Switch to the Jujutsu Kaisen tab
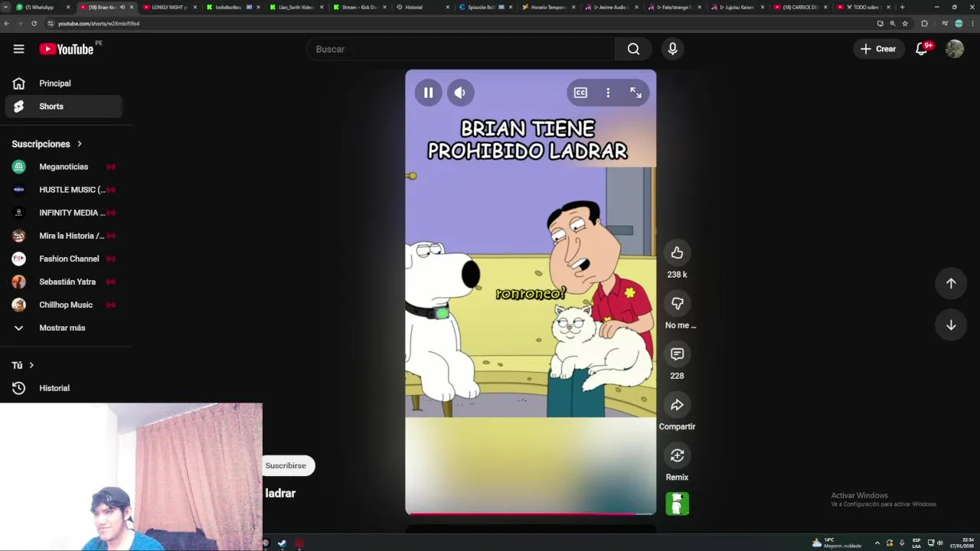980x551 pixels. coord(738,7)
